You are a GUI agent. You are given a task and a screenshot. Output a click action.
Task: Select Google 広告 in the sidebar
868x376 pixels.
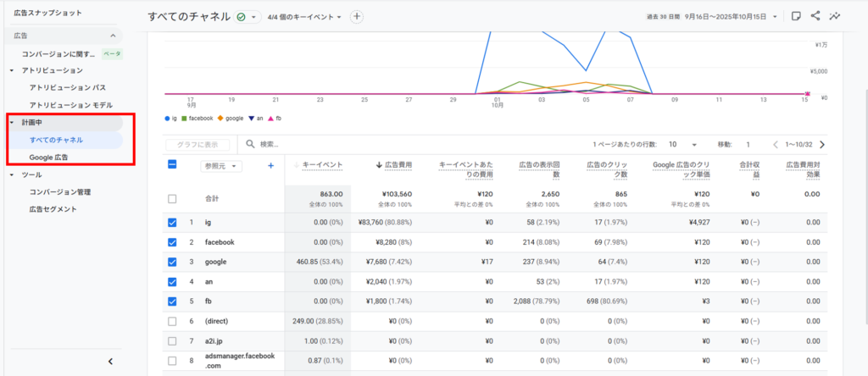pyautogui.click(x=48, y=158)
